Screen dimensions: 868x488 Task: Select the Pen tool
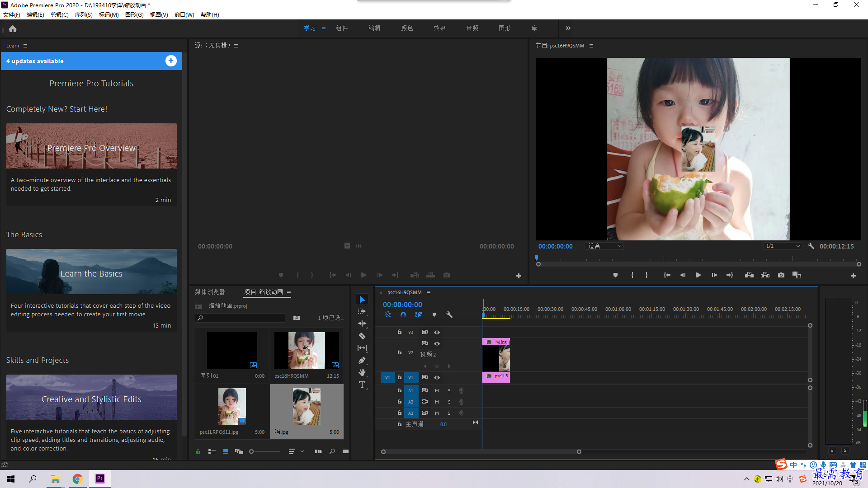point(362,360)
